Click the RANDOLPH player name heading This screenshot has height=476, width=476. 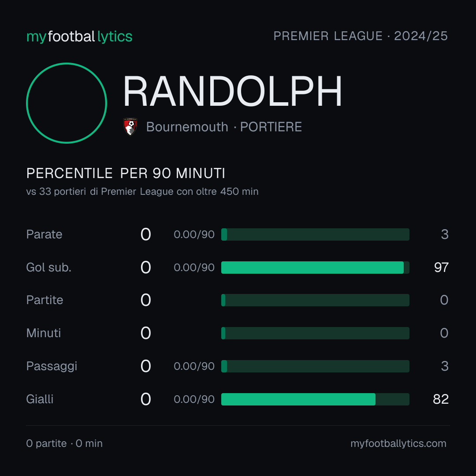(233, 91)
